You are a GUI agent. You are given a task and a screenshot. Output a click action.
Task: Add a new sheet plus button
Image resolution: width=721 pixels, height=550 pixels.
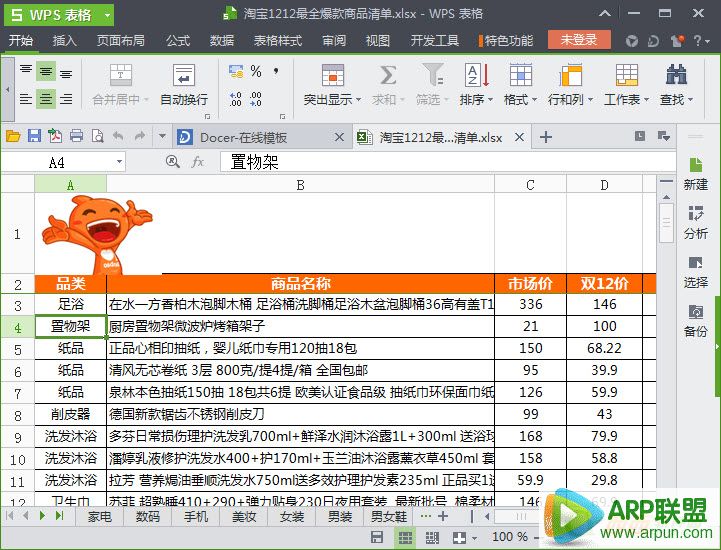(x=443, y=516)
